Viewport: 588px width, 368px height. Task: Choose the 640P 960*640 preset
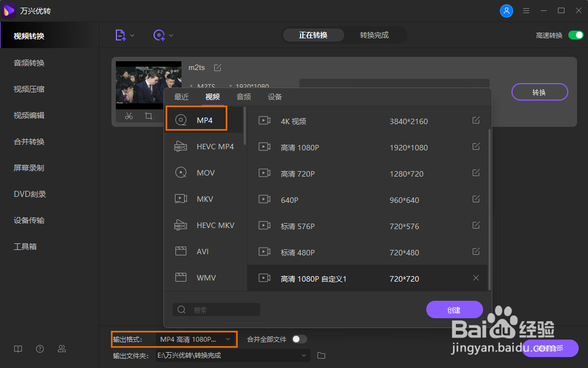[x=367, y=200]
